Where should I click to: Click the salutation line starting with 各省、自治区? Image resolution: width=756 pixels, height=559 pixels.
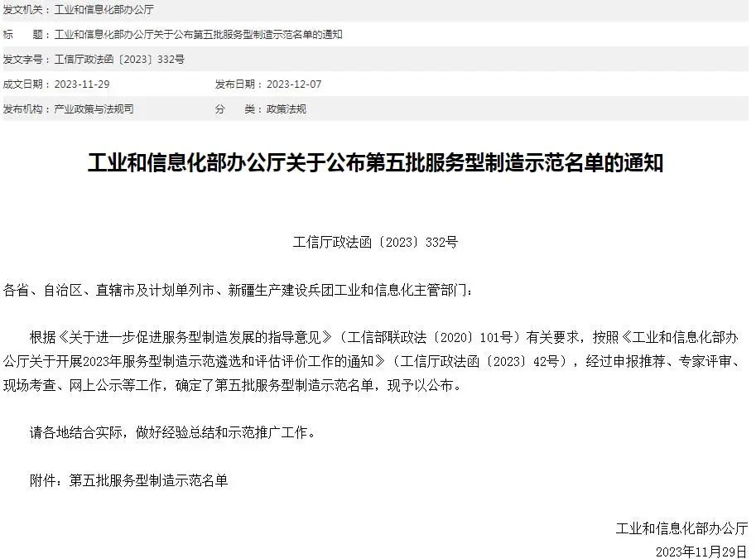tap(238, 291)
